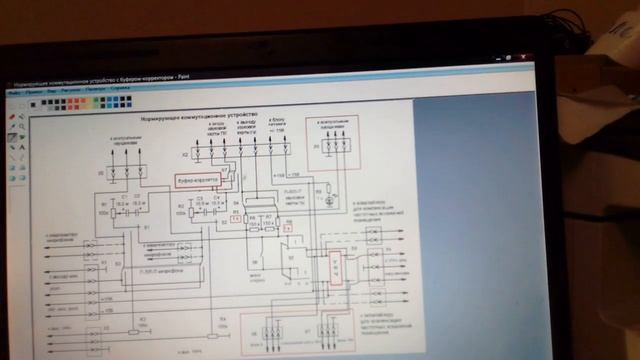Screen dimensions: 640x360
Task: Select the Rounded Rectangle tool
Action: click(22, 178)
